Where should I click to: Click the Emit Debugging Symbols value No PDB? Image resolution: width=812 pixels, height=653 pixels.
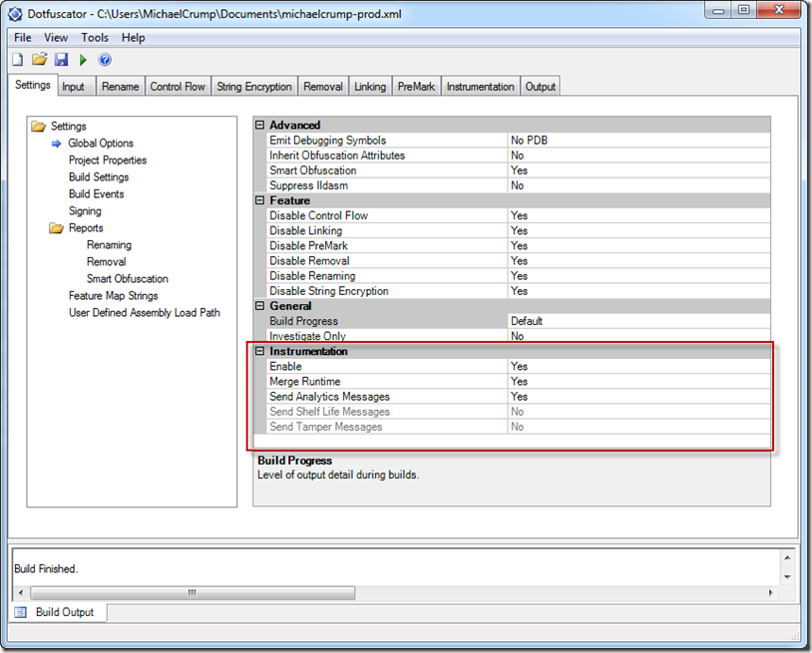point(638,141)
